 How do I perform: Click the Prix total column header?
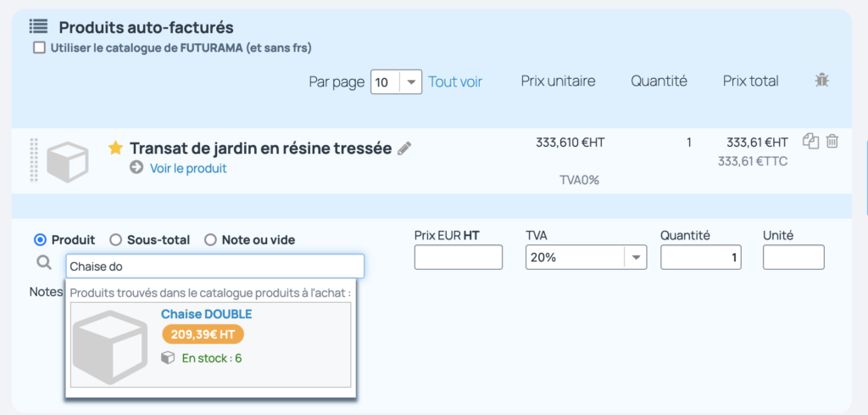coord(751,81)
